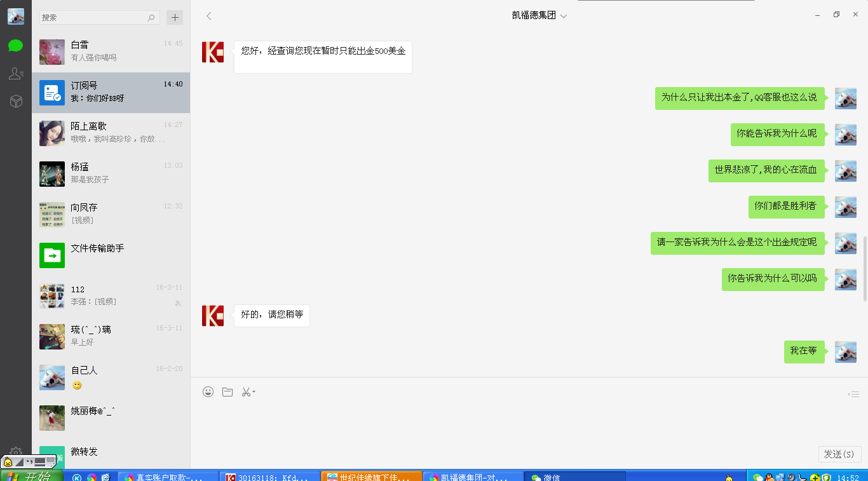The height and width of the screenshot is (481, 868).
Task: Switch to 世纪佳缘旗下佳 taskbar window
Action: click(371, 477)
